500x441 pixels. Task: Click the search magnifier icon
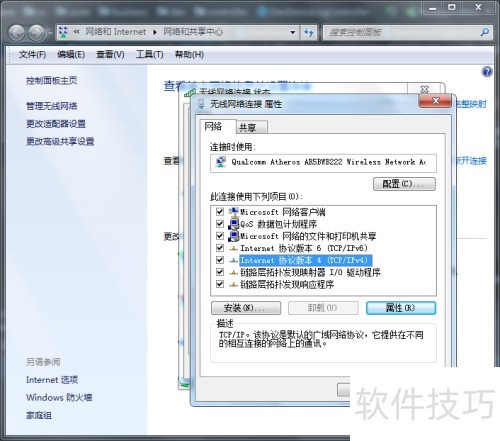pyautogui.click(x=485, y=32)
